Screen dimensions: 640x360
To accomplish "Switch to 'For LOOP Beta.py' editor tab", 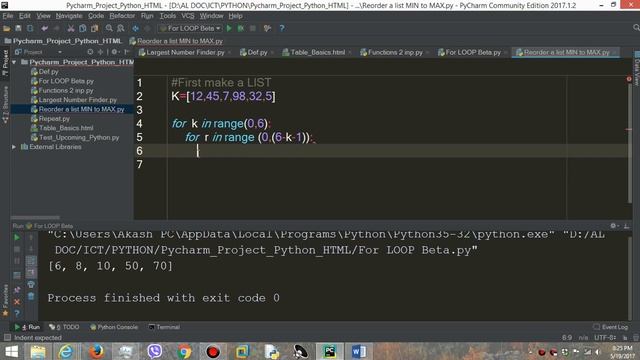I will 473,52.
